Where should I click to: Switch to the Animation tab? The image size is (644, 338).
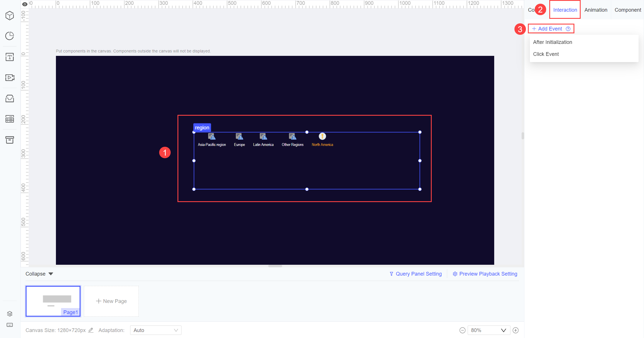596,9
